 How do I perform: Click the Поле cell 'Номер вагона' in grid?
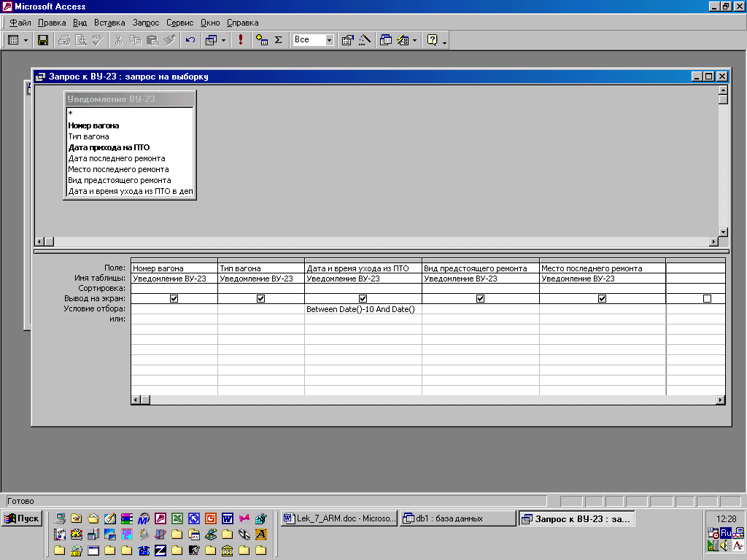tap(174, 268)
